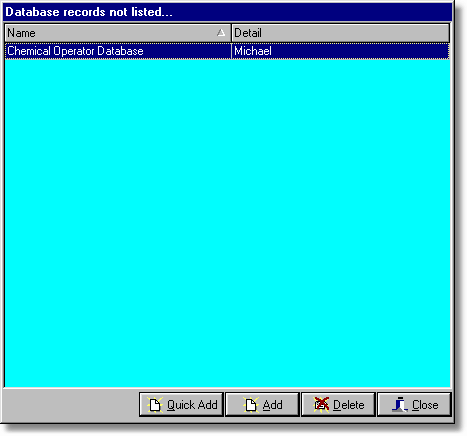Viewport: 467px width, 436px height.
Task: Sort records by the Name column
Action: [118, 33]
